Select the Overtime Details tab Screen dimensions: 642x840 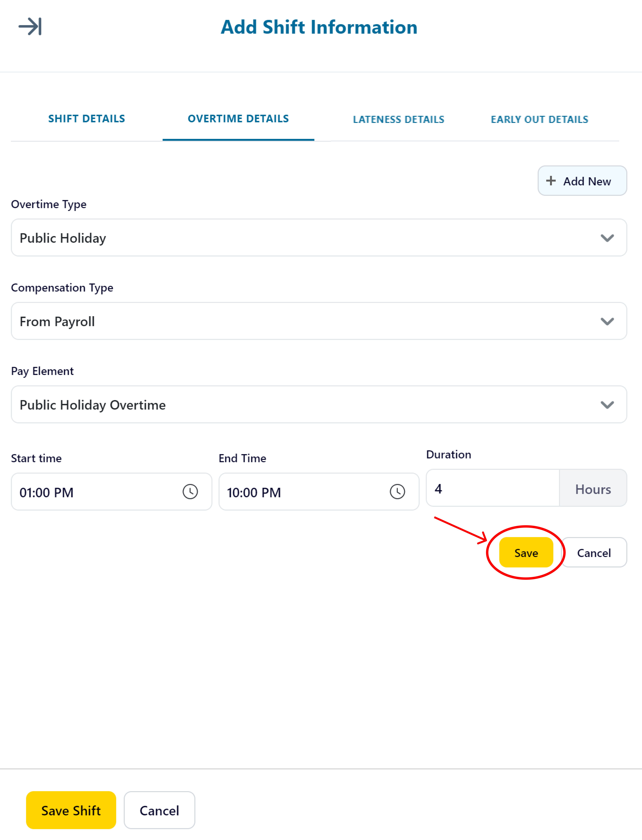click(238, 119)
